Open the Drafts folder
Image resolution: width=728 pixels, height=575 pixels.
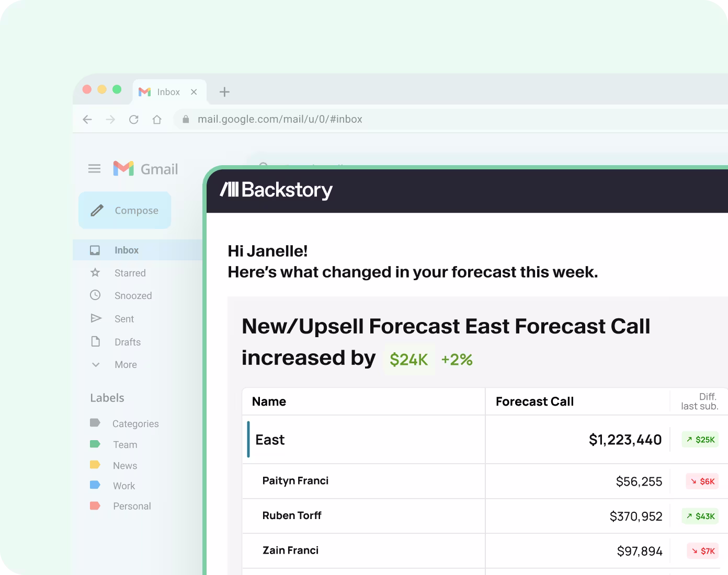coord(128,342)
